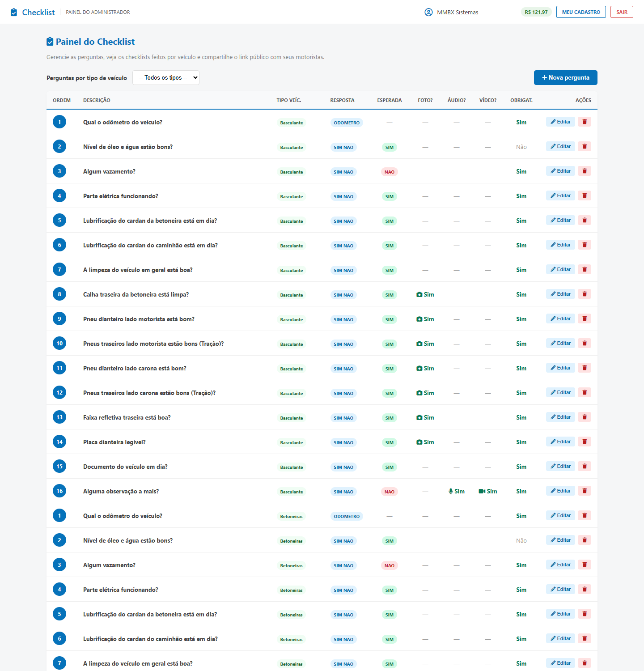Click the ORDEM column header
Image resolution: width=644 pixels, height=671 pixels.
62,100
